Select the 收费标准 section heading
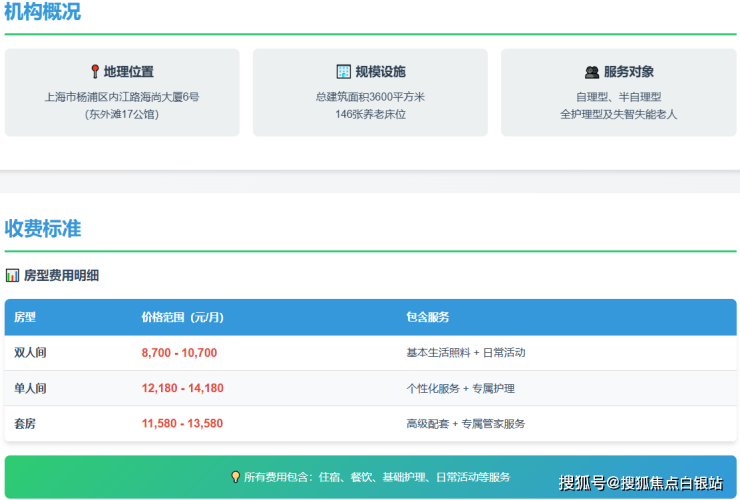The width and height of the screenshot is (740, 500). [x=42, y=228]
